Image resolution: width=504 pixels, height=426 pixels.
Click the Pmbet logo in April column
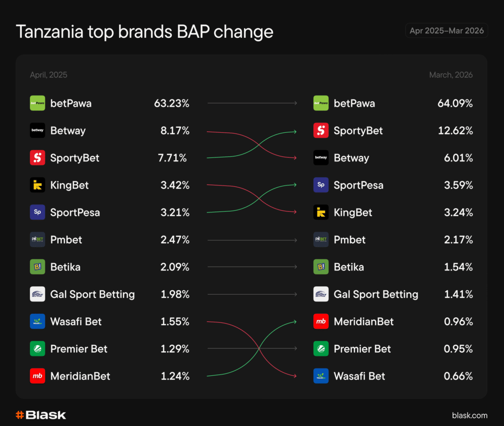pos(37,240)
